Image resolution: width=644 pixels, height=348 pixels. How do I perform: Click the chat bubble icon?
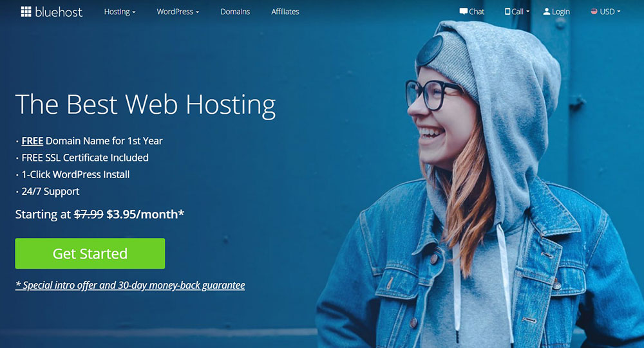[463, 12]
